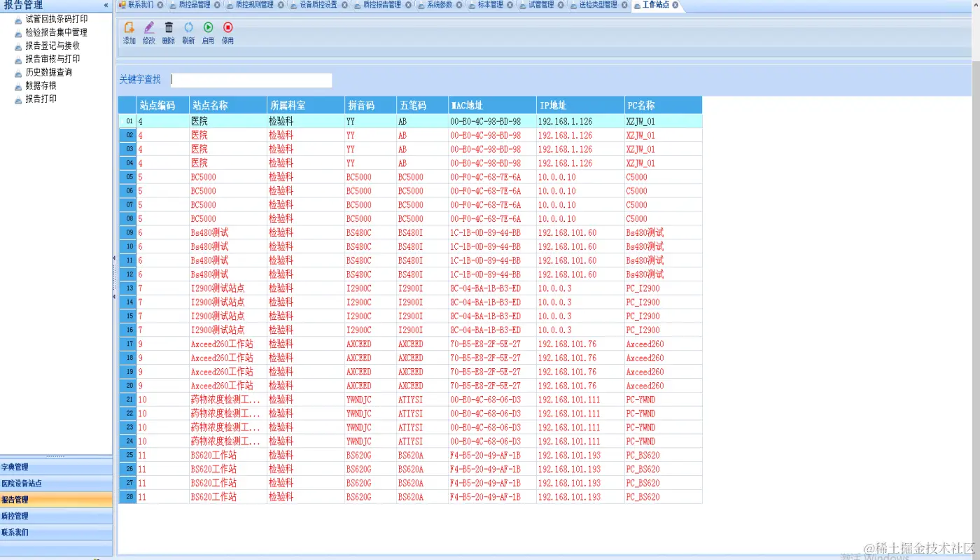The height and width of the screenshot is (560, 980).
Task: Close the 设备质控设置 tab
Action: coord(345,5)
